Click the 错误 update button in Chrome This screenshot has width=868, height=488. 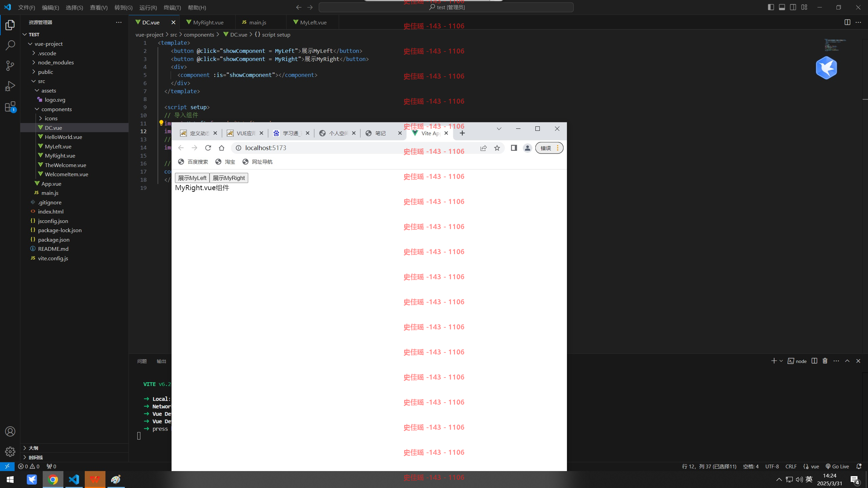[549, 148]
